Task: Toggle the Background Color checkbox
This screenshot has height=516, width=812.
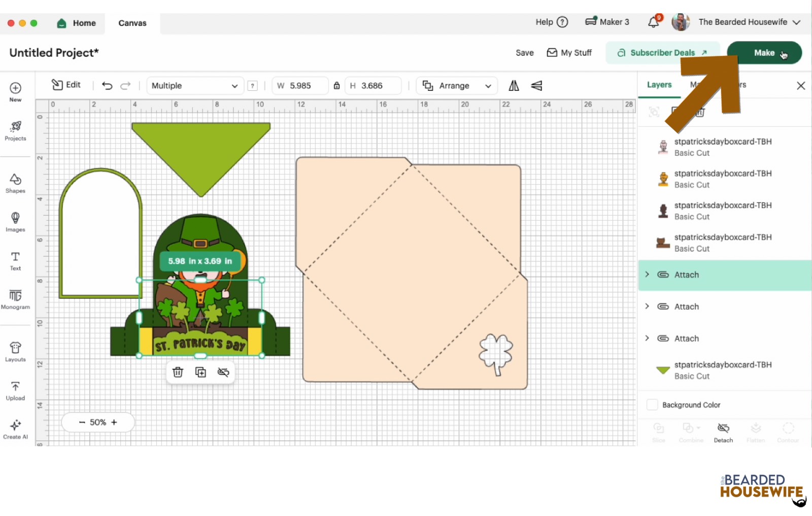Action: click(652, 405)
